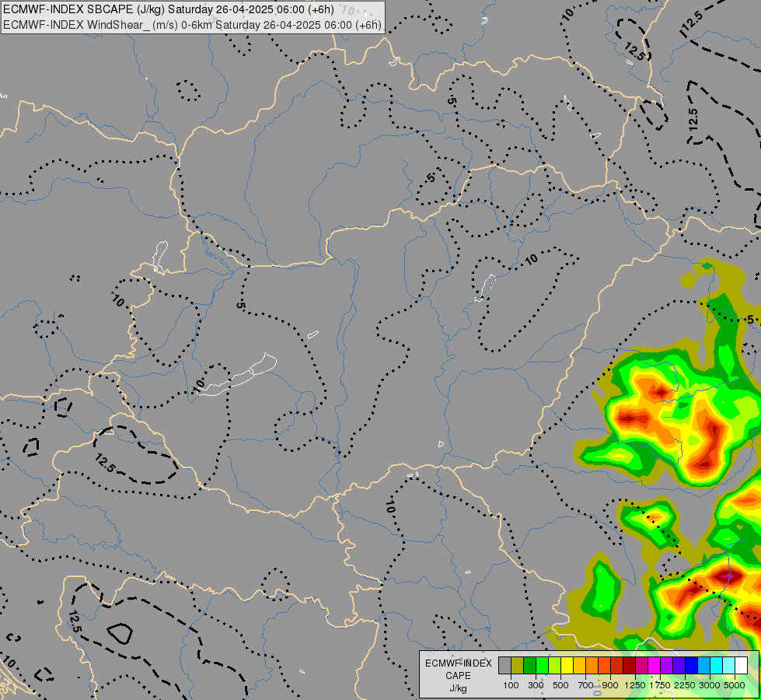The image size is (761, 700).
Task: Click the legend value 1250
Action: (x=635, y=685)
